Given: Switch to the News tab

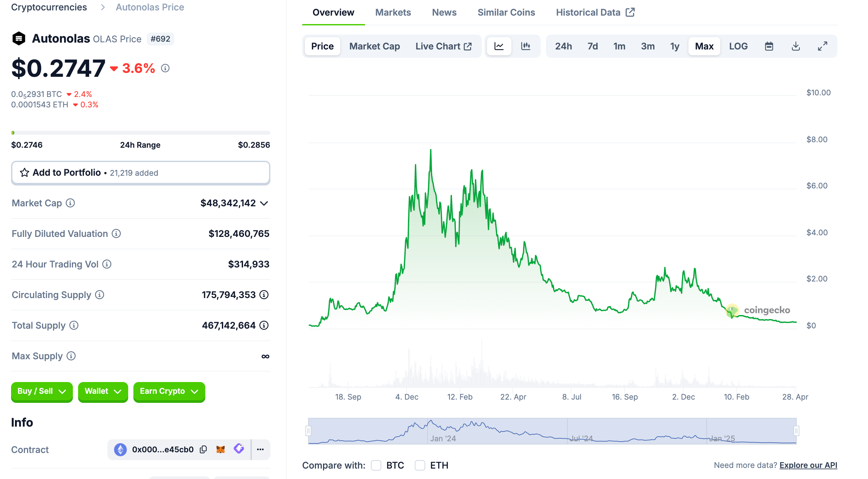Looking at the screenshot, I should pos(444,12).
